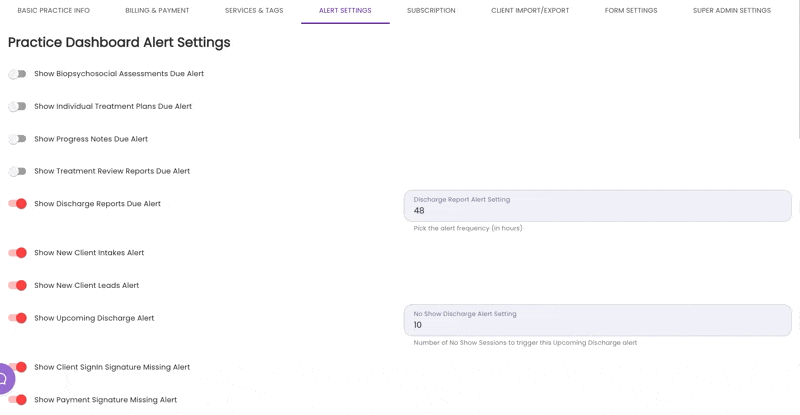Enable Show Treatment Review Reports Due Alert
The height and width of the screenshot is (415, 800).
(x=17, y=172)
